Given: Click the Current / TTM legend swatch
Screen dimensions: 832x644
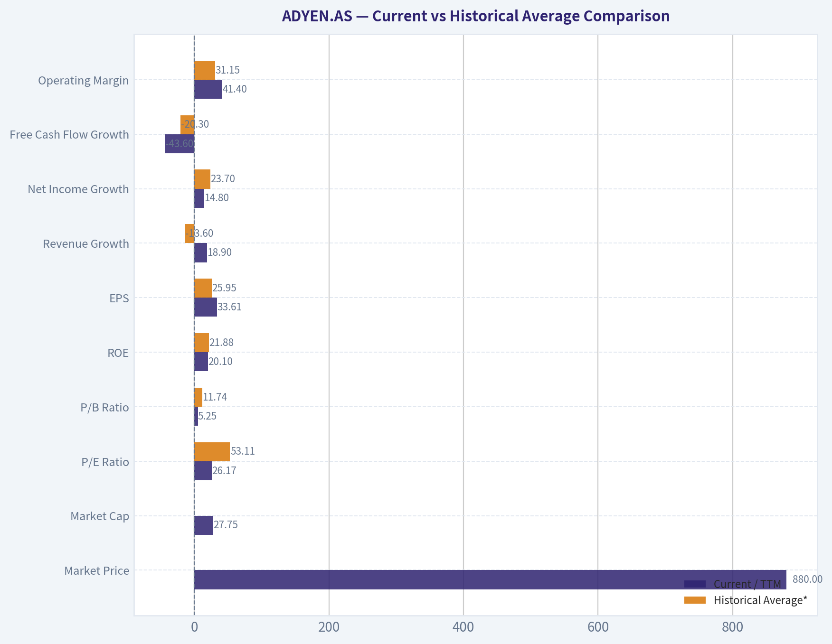Looking at the screenshot, I should [x=695, y=584].
